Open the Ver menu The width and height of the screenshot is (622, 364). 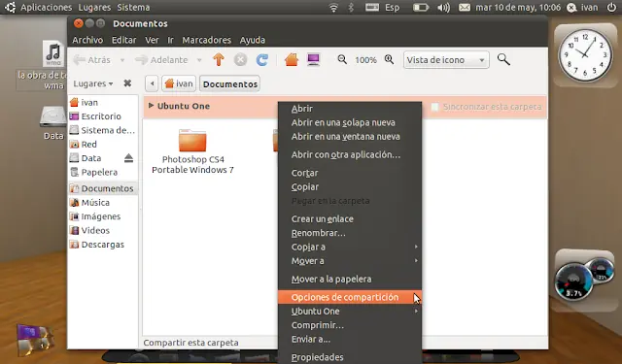pyautogui.click(x=152, y=40)
